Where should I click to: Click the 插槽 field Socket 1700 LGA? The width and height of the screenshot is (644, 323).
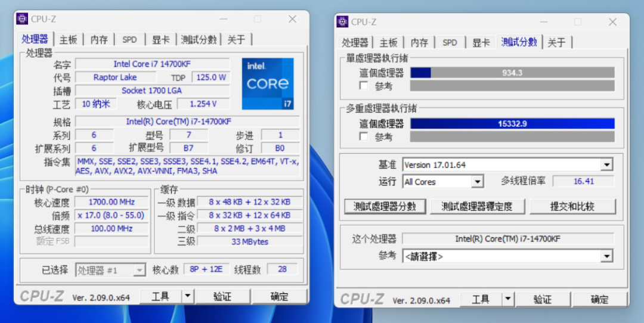[153, 91]
